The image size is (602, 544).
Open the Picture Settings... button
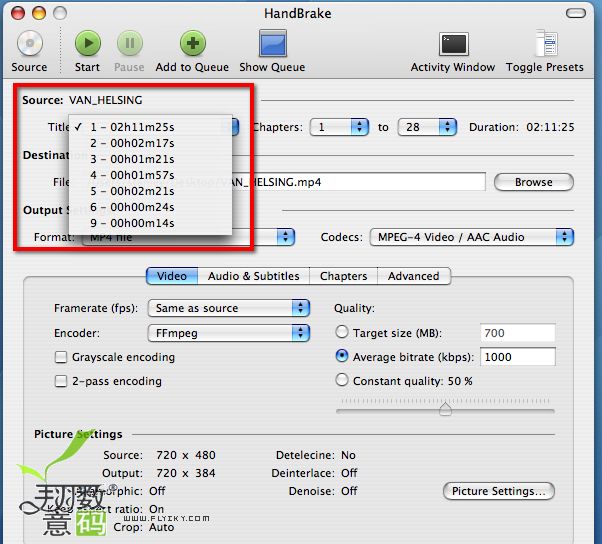pos(499,491)
